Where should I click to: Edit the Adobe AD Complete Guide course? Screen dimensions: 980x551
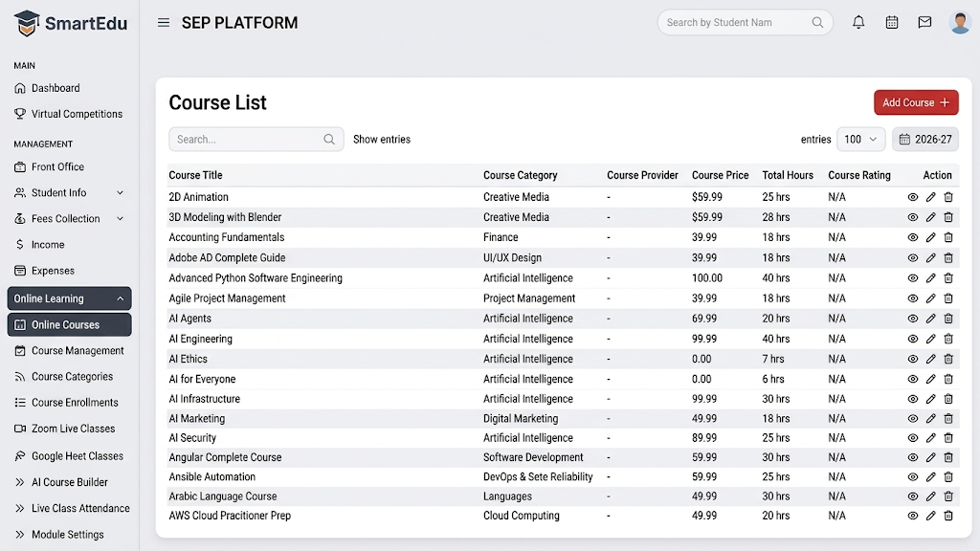click(x=930, y=257)
